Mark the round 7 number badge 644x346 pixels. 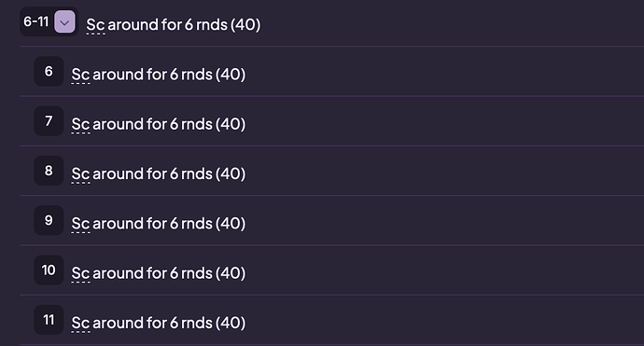[x=49, y=121]
